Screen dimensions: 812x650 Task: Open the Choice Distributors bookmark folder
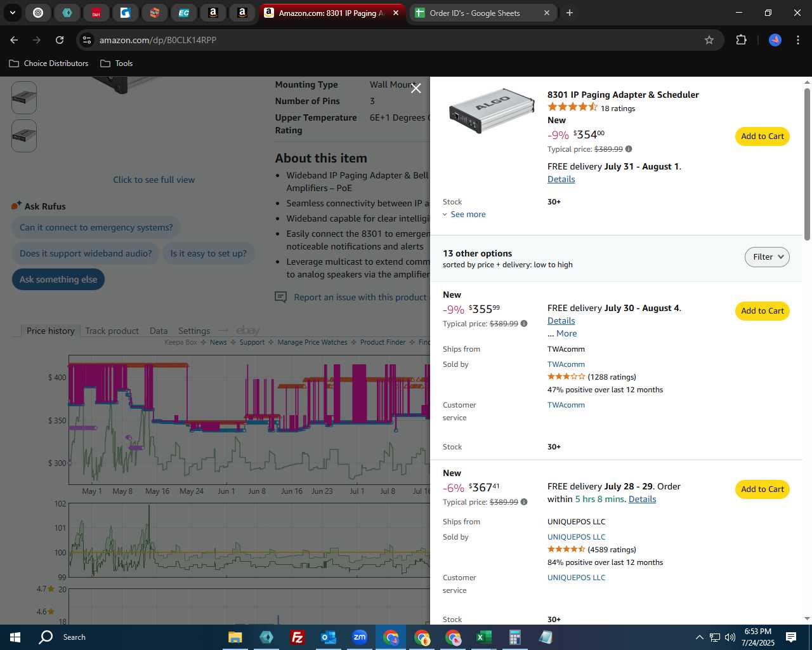pyautogui.click(x=49, y=63)
